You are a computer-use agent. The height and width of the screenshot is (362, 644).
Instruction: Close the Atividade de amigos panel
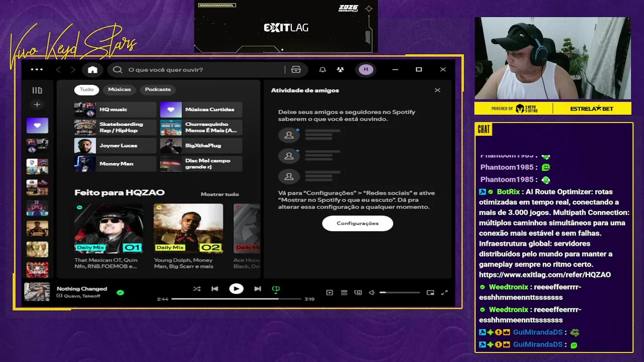pos(437,90)
